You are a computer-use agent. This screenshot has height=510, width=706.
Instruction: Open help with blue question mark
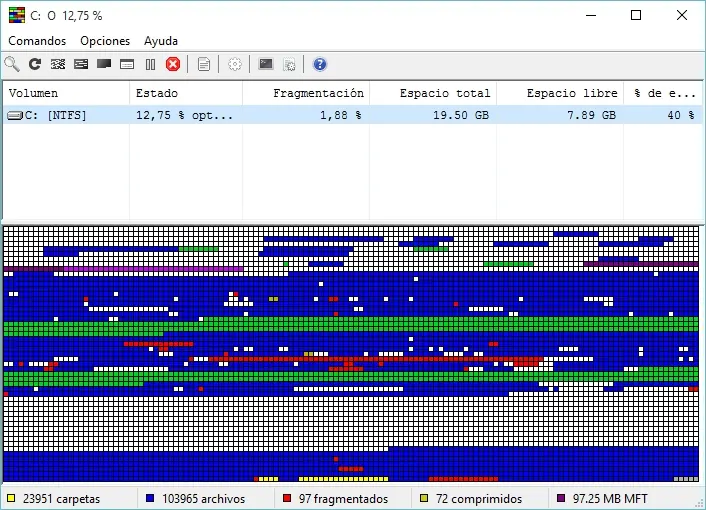coord(320,64)
